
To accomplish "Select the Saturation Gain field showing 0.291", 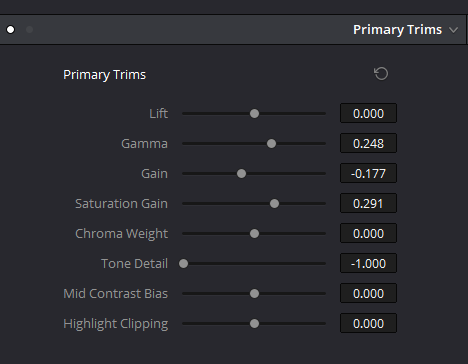I will pyautogui.click(x=368, y=203).
